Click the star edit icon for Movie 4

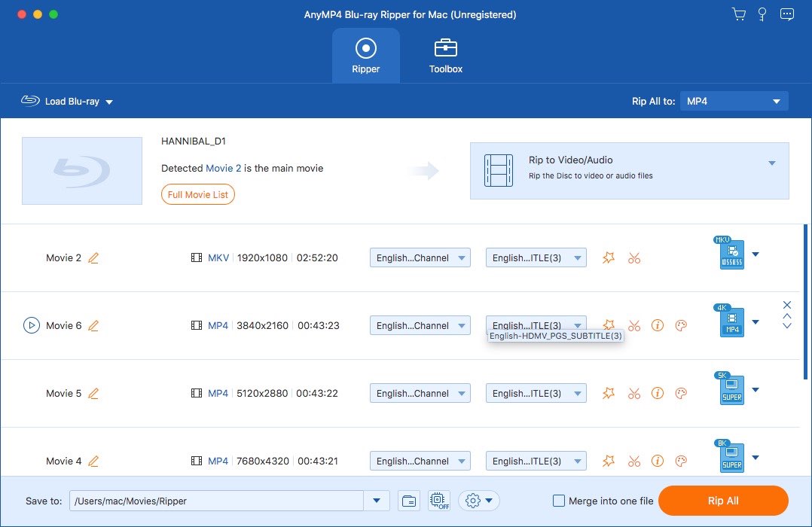coord(609,461)
